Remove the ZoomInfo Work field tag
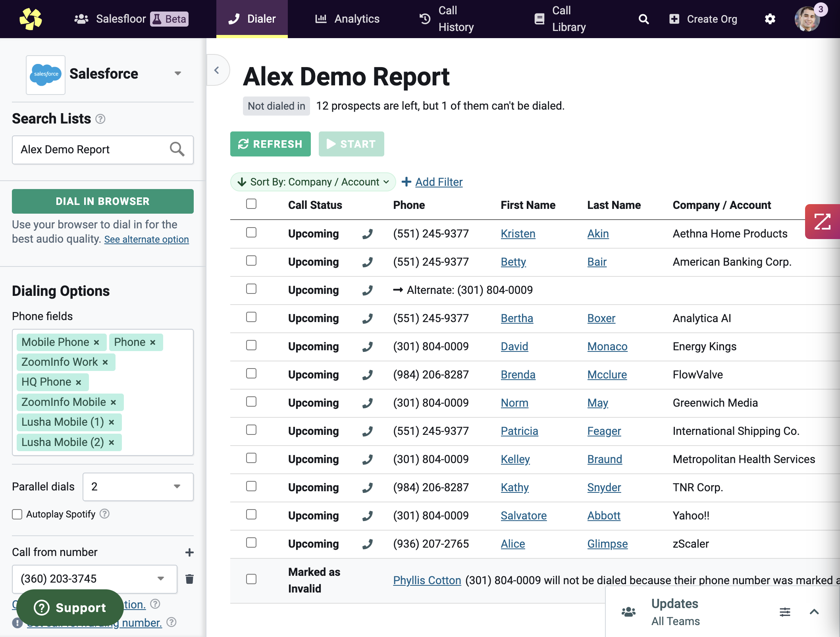The image size is (840, 637). [105, 362]
